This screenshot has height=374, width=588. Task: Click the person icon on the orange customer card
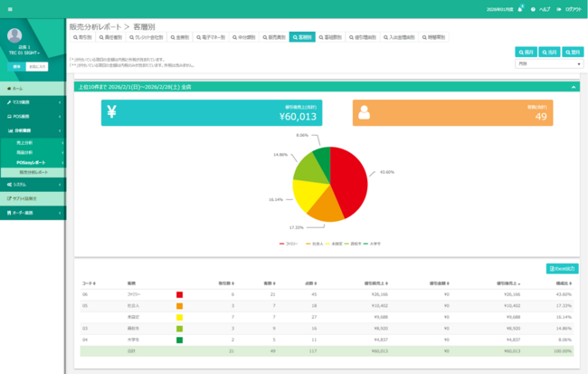(x=365, y=112)
